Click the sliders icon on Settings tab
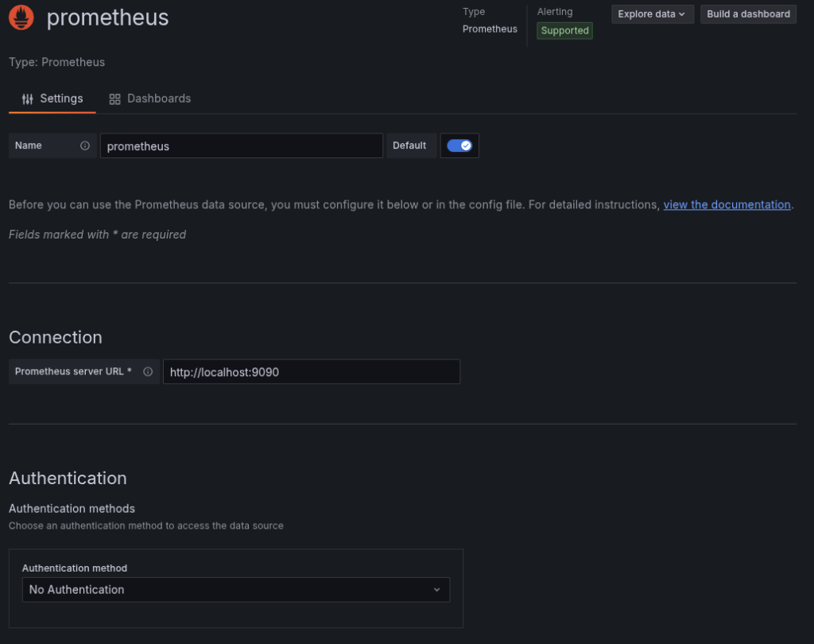The width and height of the screenshot is (814, 644). [28, 99]
